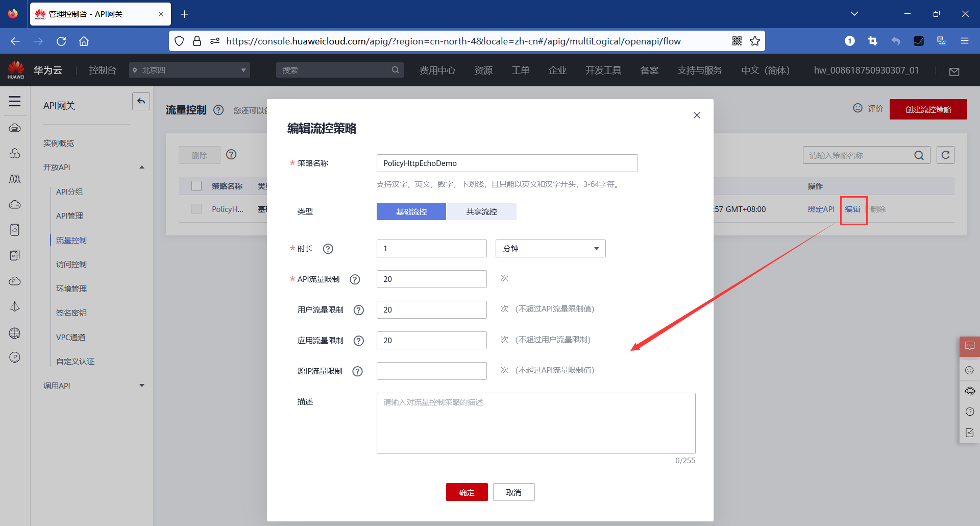Open the floating help question icon
Image resolution: width=980 pixels, height=526 pixels.
tap(970, 412)
